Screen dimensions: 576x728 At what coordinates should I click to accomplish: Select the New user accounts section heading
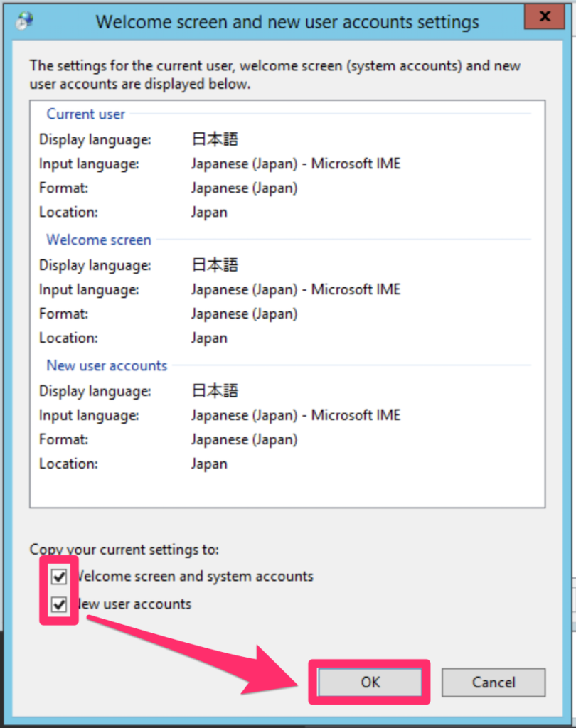(x=107, y=365)
